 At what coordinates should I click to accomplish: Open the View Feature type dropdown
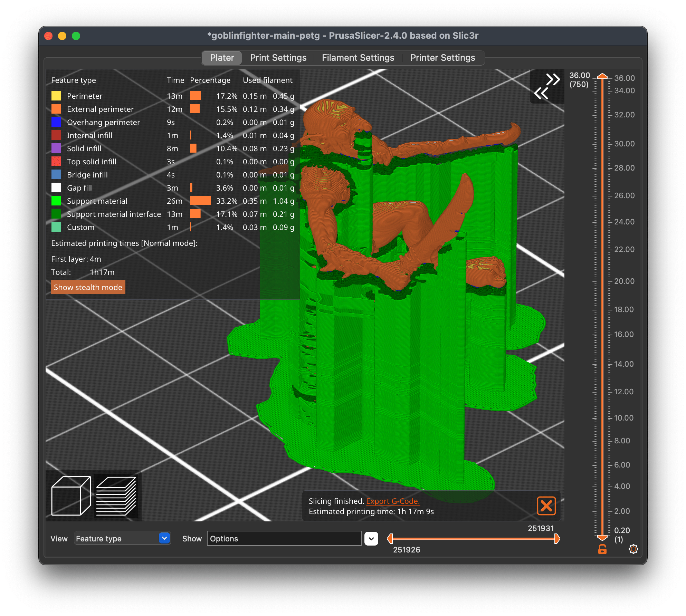coord(122,538)
